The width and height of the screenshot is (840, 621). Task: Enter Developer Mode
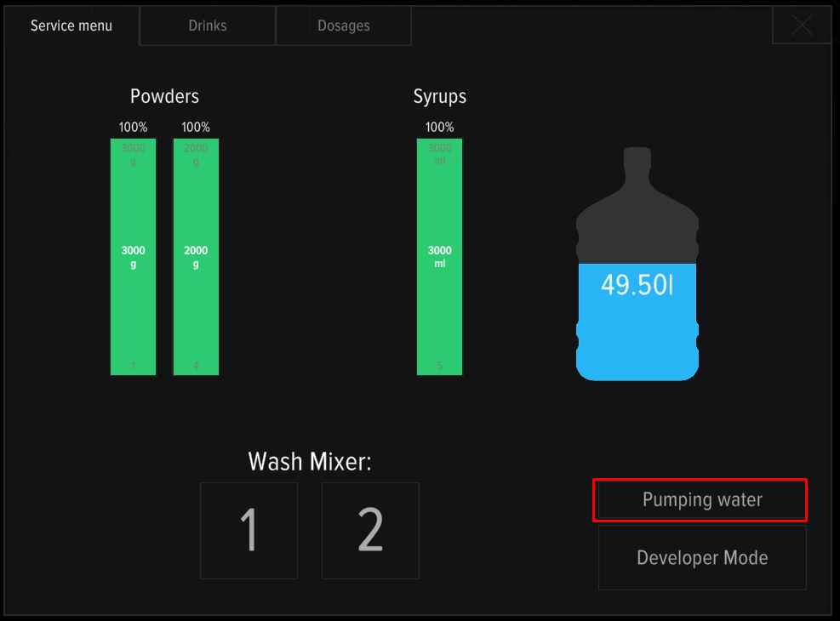coord(702,558)
